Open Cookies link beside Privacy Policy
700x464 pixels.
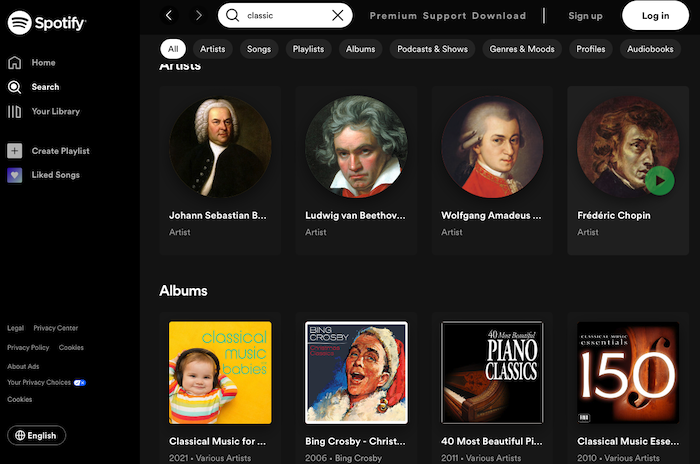(71, 347)
